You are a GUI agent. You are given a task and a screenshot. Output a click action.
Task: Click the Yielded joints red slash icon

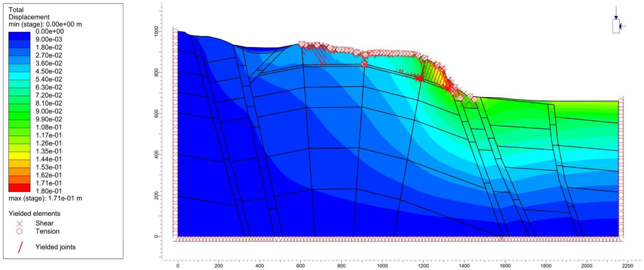point(20,247)
